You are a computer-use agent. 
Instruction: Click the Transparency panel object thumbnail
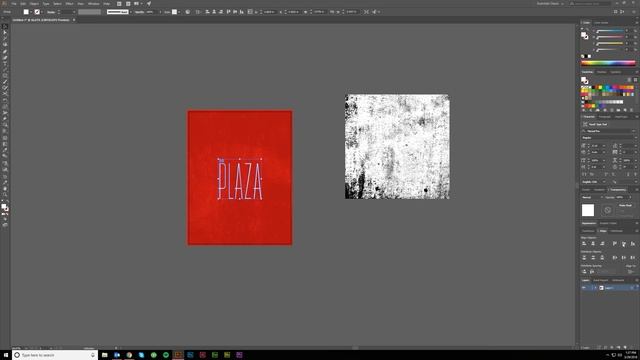tap(588, 210)
